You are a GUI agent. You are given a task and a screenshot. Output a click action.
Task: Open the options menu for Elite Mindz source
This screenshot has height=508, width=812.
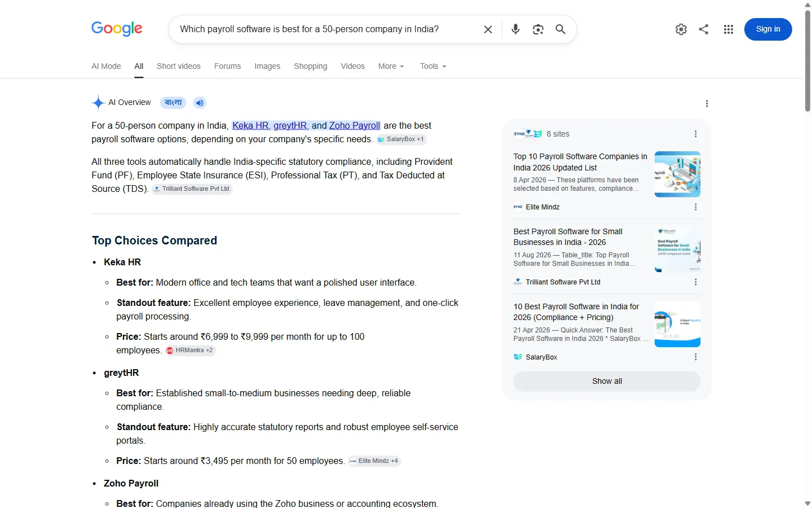695,207
